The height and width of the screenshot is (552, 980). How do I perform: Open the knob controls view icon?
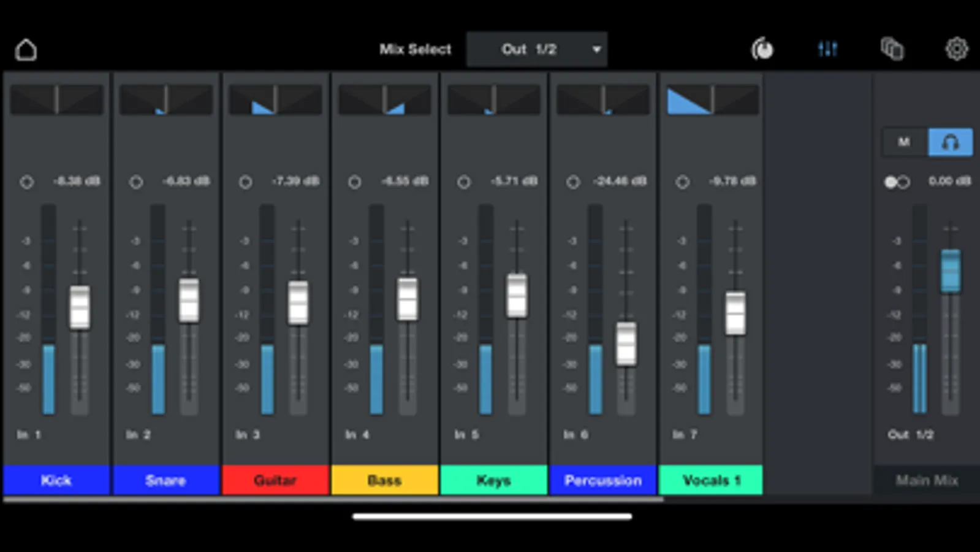click(762, 48)
